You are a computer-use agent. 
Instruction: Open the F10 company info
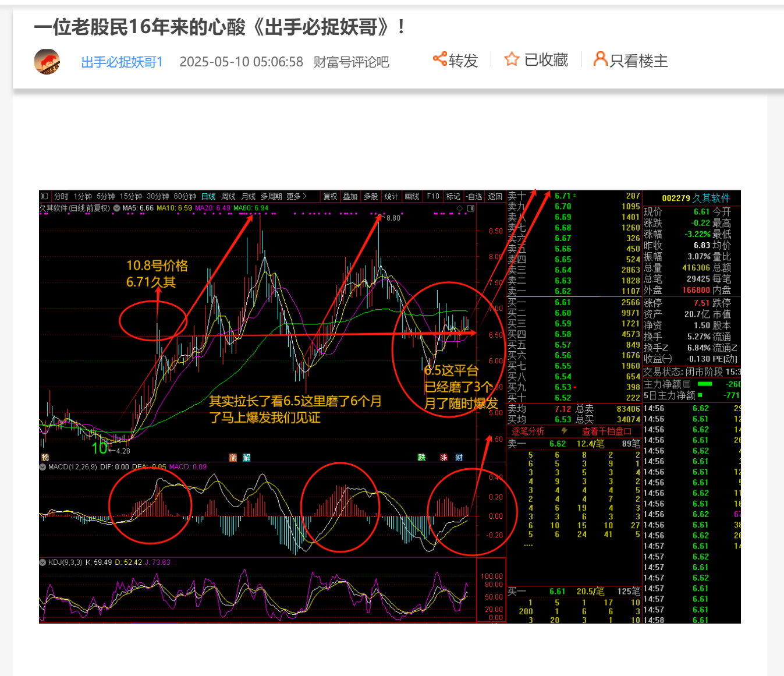click(x=433, y=196)
